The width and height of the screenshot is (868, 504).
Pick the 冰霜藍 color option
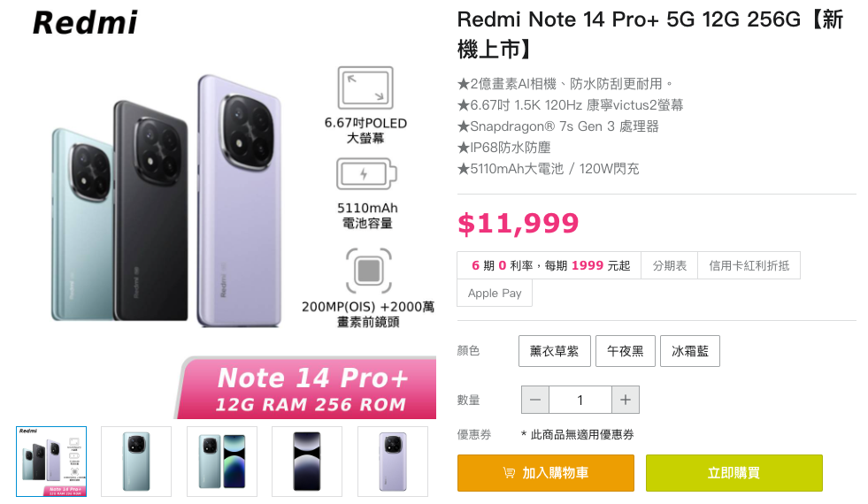point(690,351)
